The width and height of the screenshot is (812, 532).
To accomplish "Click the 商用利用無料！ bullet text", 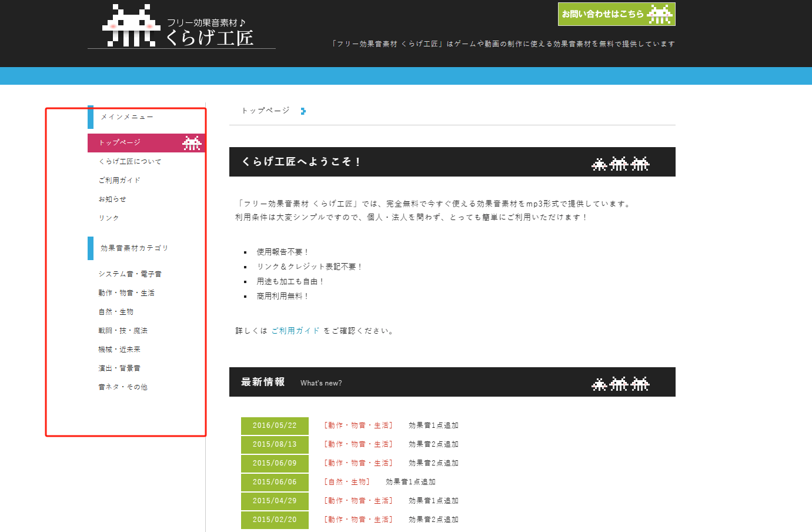I will coord(282,296).
